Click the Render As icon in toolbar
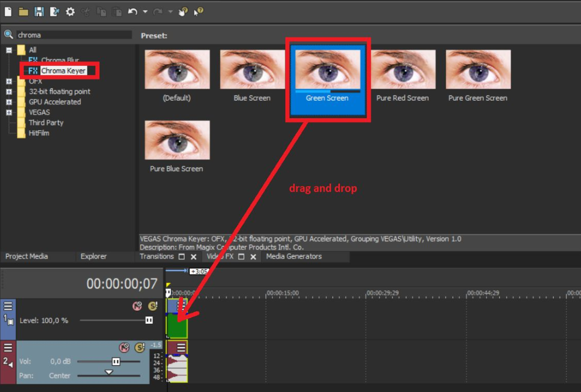Screen dimensions: 581x392 click(x=55, y=11)
